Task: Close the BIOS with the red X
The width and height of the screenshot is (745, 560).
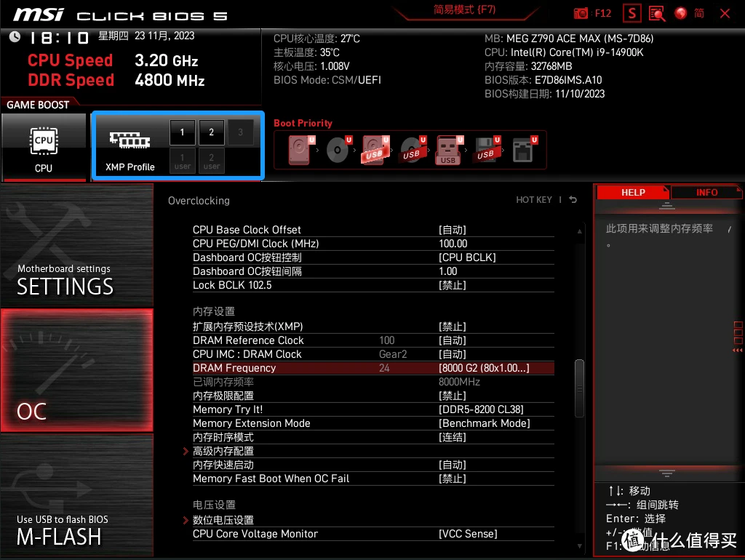Action: point(725,13)
